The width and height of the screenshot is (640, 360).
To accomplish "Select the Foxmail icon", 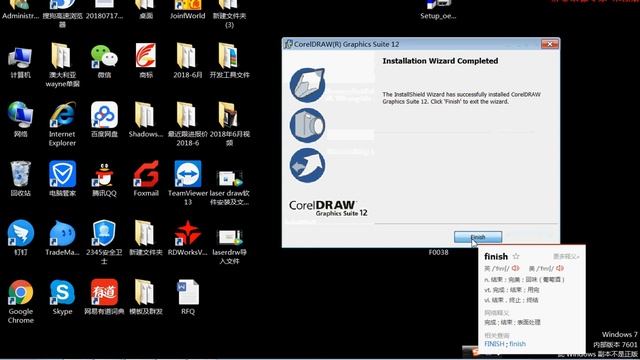I will tap(146, 178).
